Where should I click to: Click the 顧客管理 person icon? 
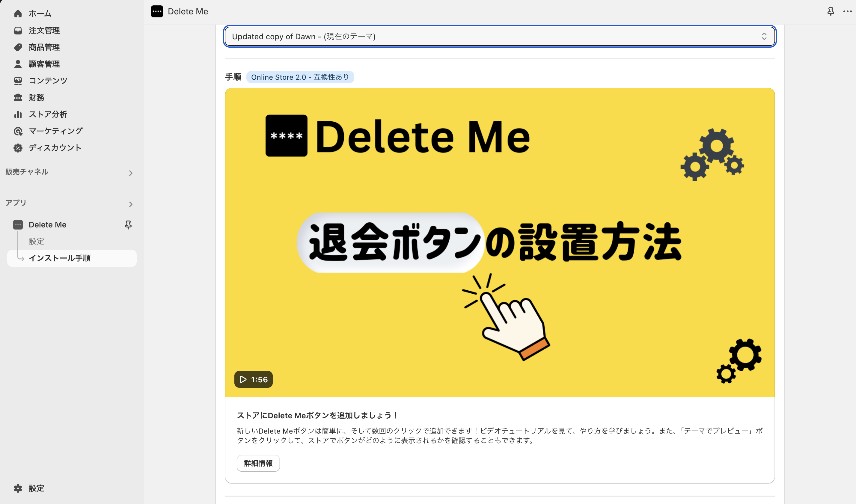tap(18, 64)
